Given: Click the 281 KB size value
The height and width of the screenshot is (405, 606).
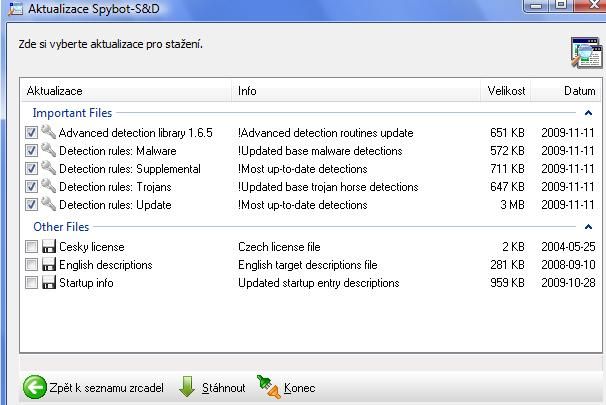Looking at the screenshot, I should [507, 265].
